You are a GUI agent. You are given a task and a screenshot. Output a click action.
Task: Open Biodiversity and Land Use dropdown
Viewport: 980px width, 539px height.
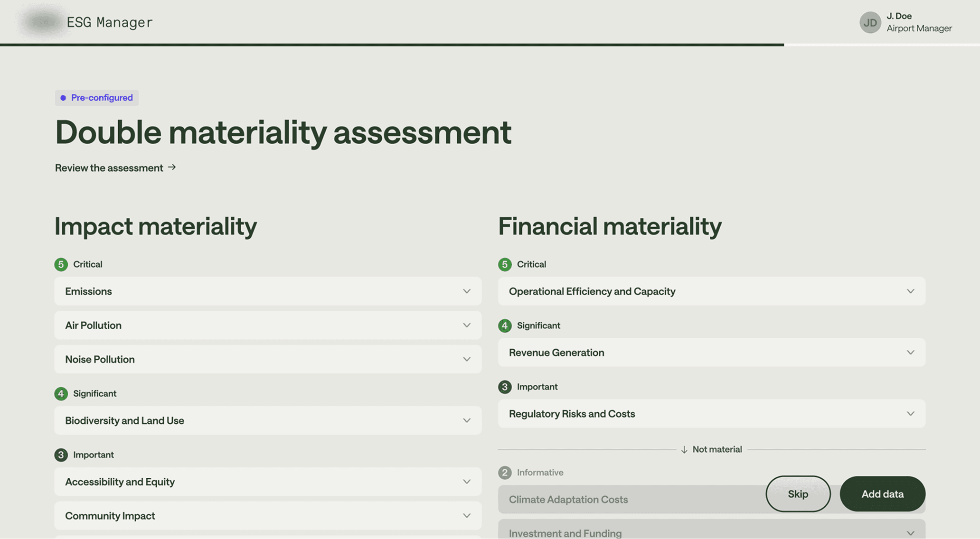point(466,421)
